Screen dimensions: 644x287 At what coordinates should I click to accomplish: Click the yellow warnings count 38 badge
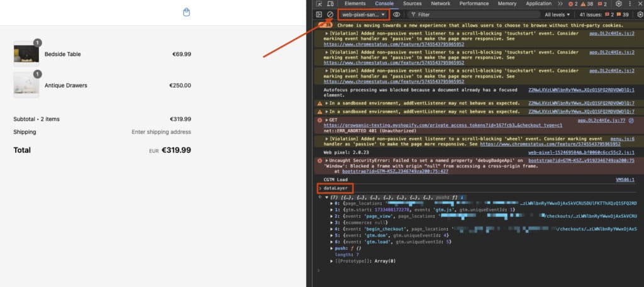point(587,4)
